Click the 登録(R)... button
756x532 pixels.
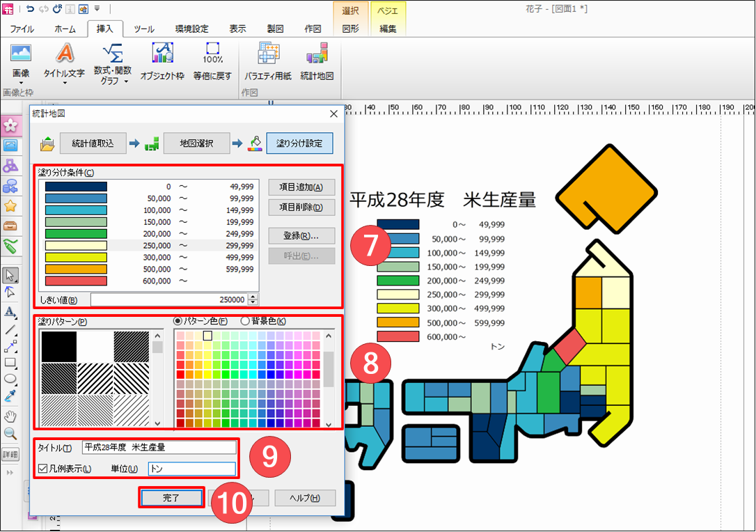click(301, 236)
